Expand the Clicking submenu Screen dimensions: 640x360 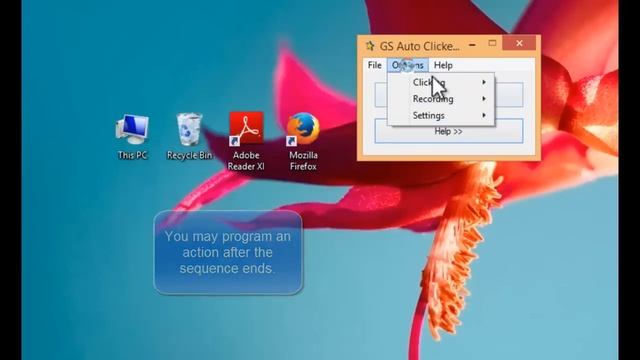[x=441, y=82]
